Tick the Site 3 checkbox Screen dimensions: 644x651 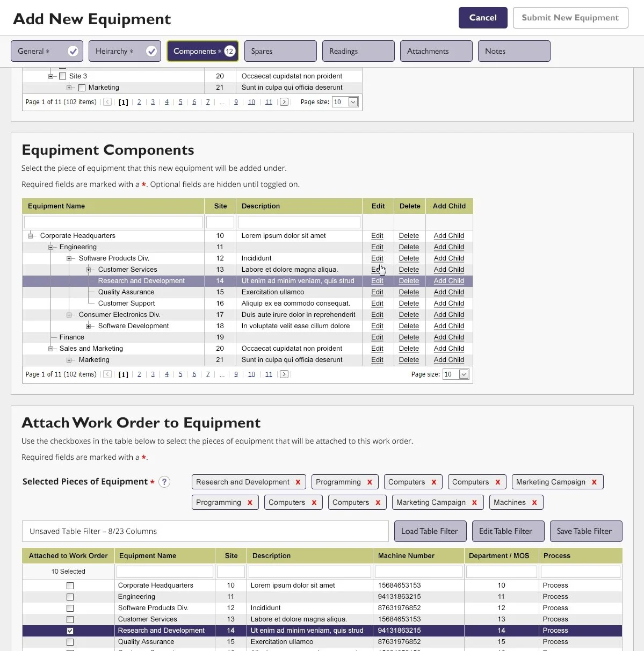coord(62,76)
